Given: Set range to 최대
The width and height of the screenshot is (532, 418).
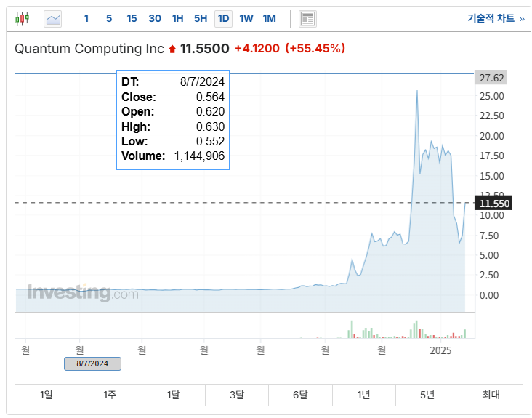Looking at the screenshot, I should [491, 395].
